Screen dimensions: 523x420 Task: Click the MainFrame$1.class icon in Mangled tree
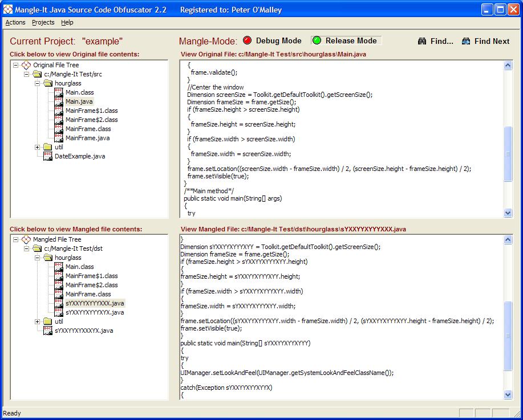coord(59,276)
